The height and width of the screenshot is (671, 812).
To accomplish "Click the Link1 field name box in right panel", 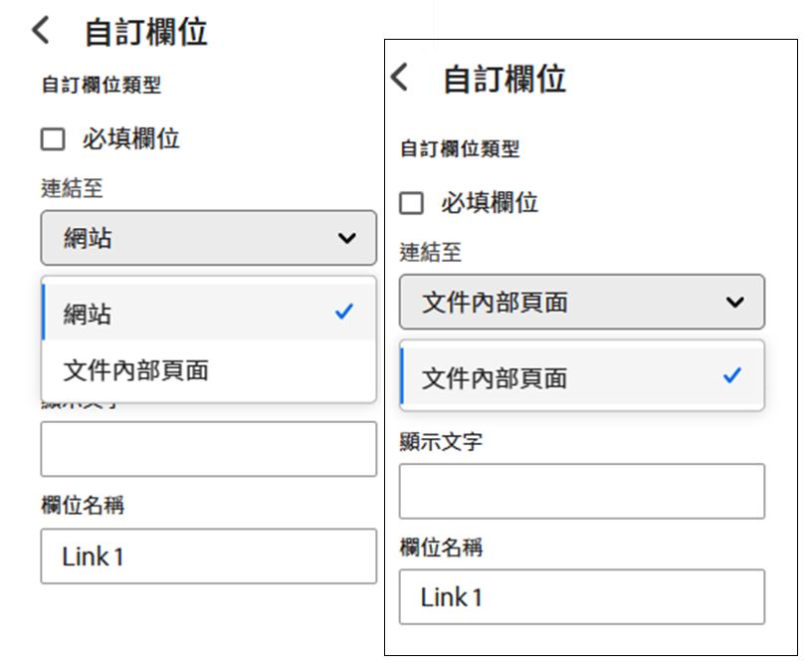I will [x=581, y=597].
